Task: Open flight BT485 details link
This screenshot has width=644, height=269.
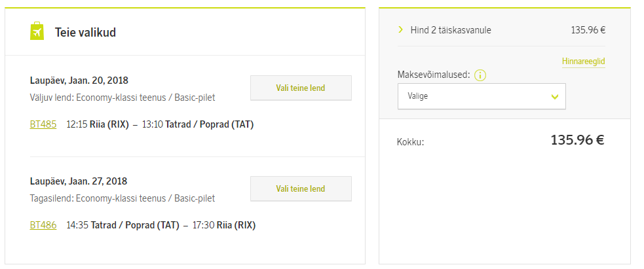Action: (43, 124)
